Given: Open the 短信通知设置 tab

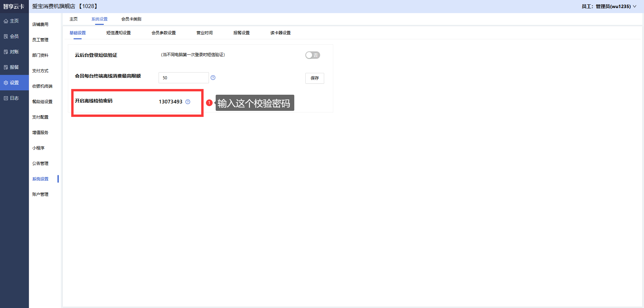Looking at the screenshot, I should (118, 33).
